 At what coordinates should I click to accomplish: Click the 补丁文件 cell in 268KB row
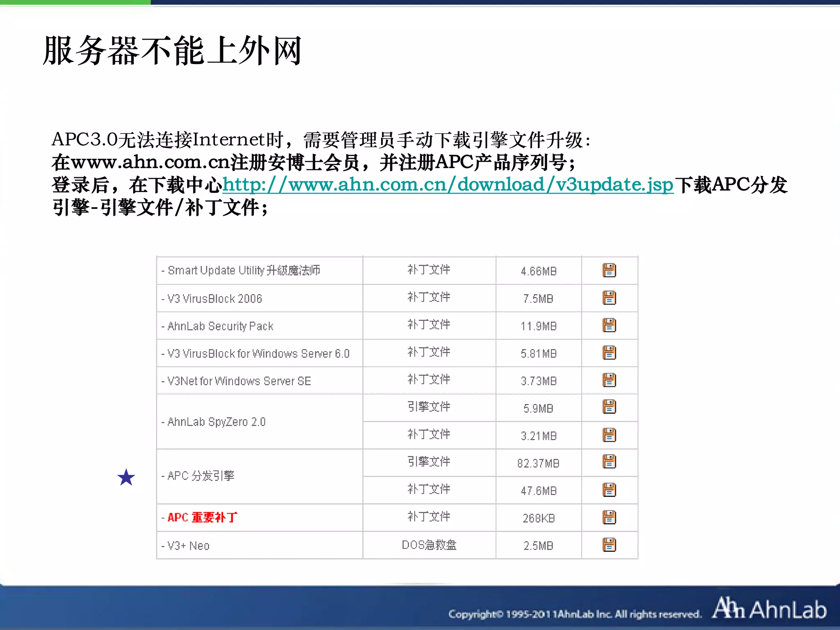coord(429,517)
